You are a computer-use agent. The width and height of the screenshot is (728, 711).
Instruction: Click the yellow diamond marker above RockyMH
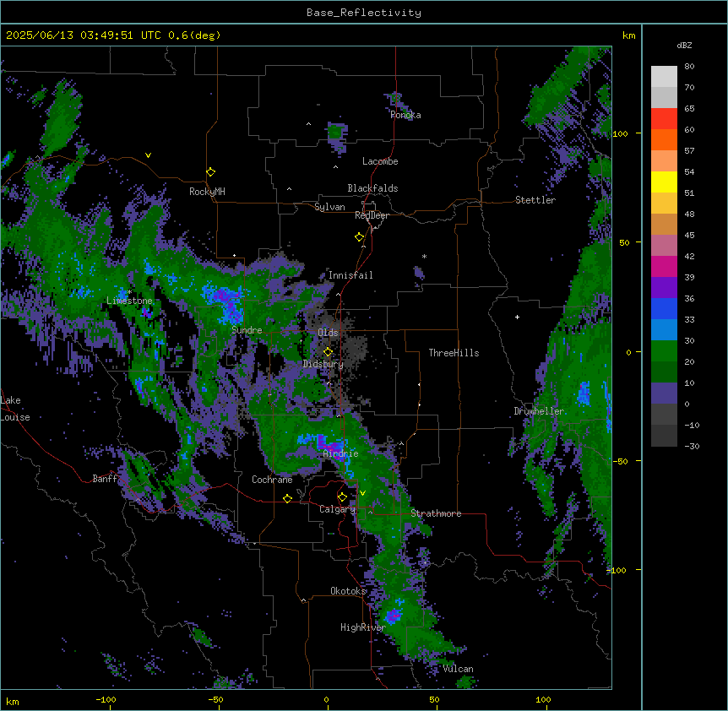211,172
